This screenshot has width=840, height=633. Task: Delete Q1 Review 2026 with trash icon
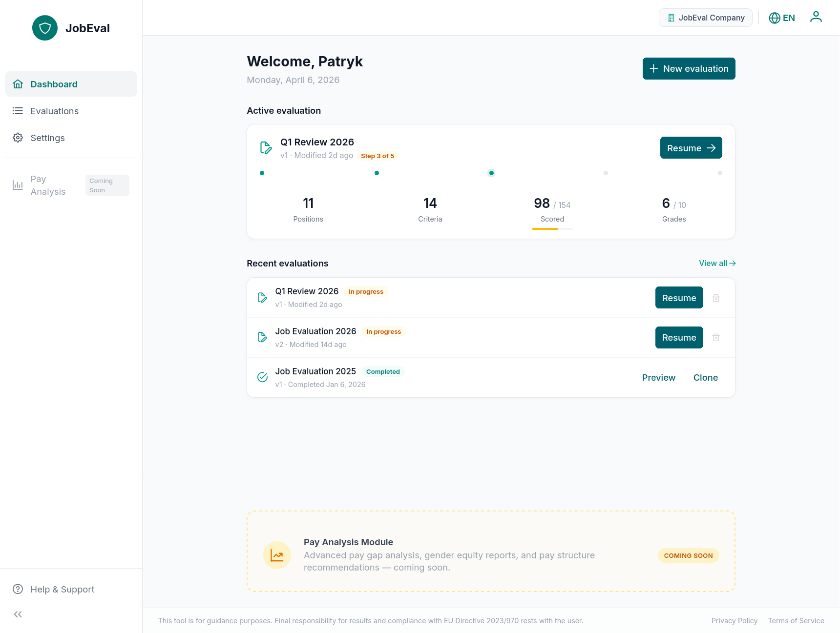[716, 298]
